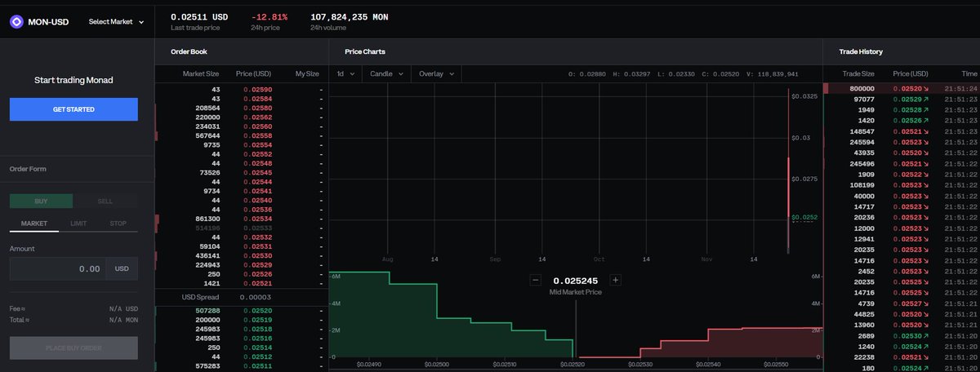This screenshot has width=980, height=372.
Task: Click the -12.81% 24h price value
Action: 269,16
